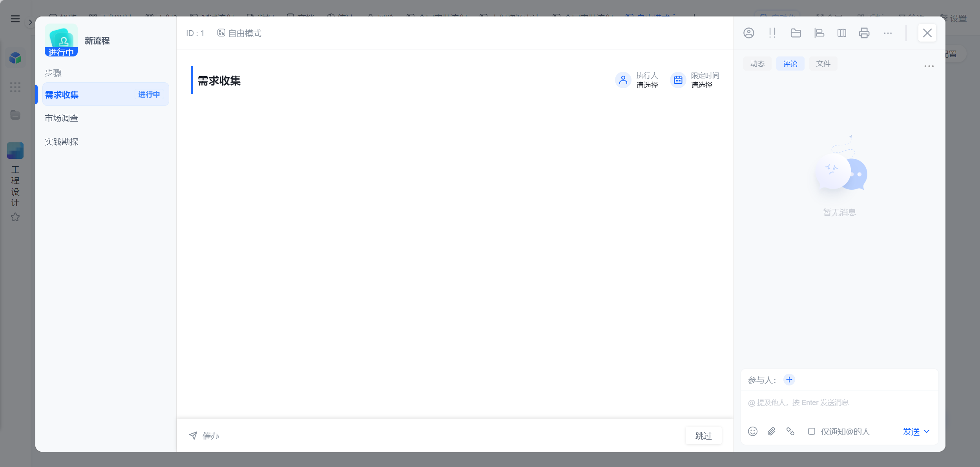The image size is (980, 467).
Task: Open the apps grid icon in background sidebar
Action: (15, 87)
